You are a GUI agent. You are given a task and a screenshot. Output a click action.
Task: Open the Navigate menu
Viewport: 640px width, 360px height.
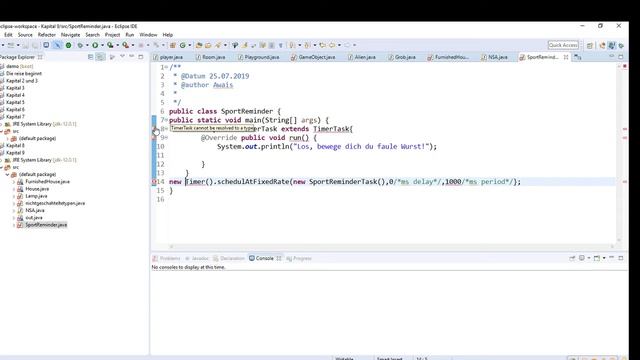tap(71, 35)
